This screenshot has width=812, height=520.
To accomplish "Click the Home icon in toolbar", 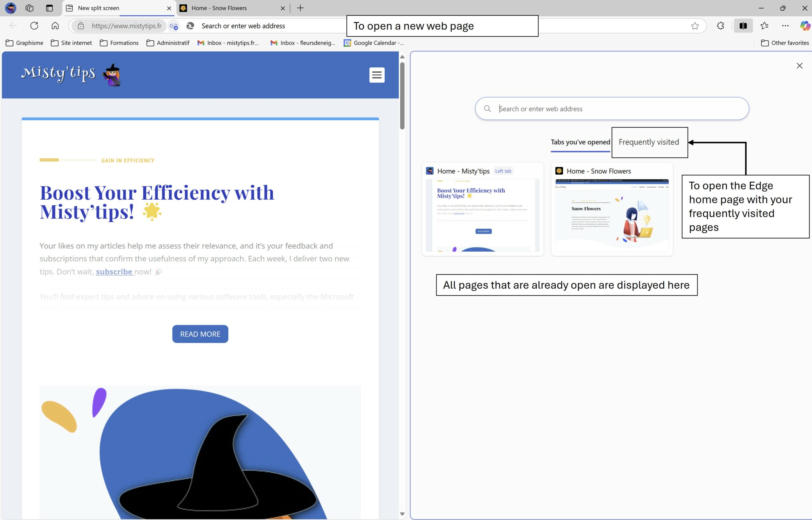I will pos(55,26).
